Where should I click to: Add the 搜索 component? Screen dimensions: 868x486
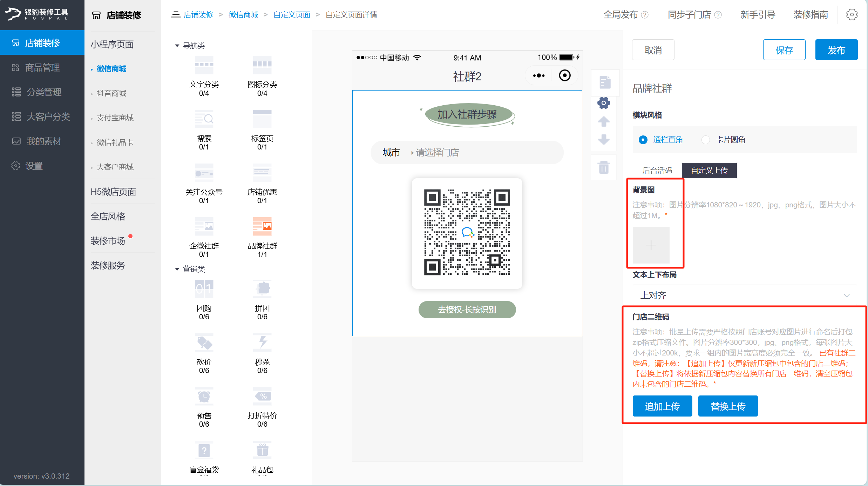[204, 119]
